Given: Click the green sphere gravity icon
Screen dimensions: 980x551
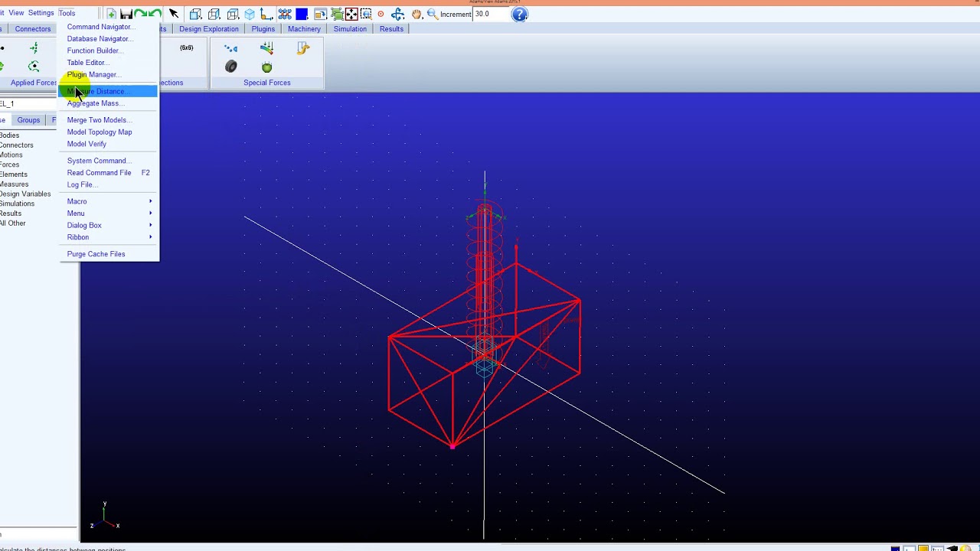Looking at the screenshot, I should 266,67.
